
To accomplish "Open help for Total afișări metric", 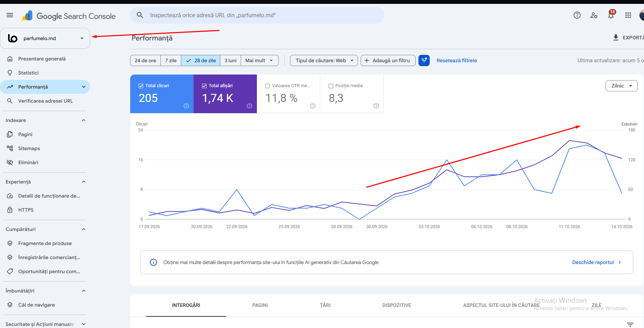I will (250, 106).
